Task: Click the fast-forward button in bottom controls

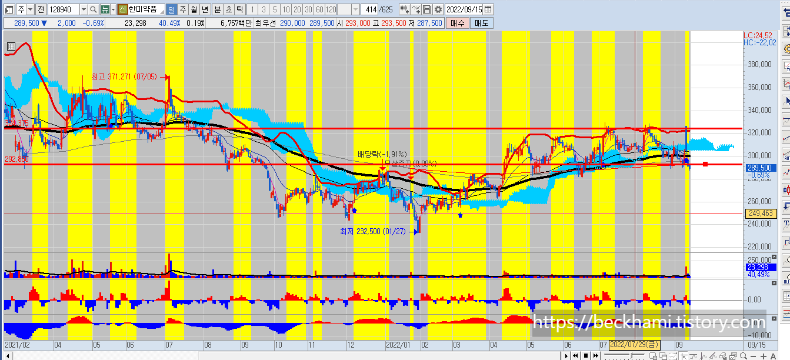Action: [596, 356]
